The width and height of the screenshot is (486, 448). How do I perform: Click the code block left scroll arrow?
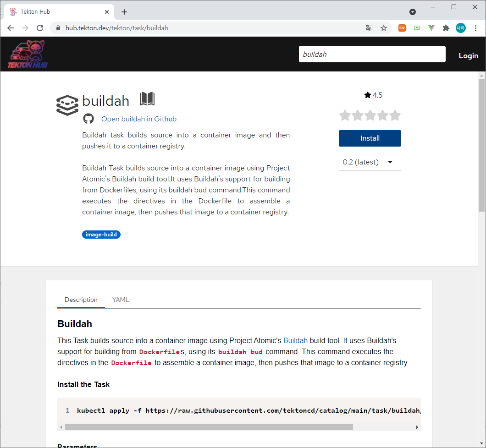61,427
